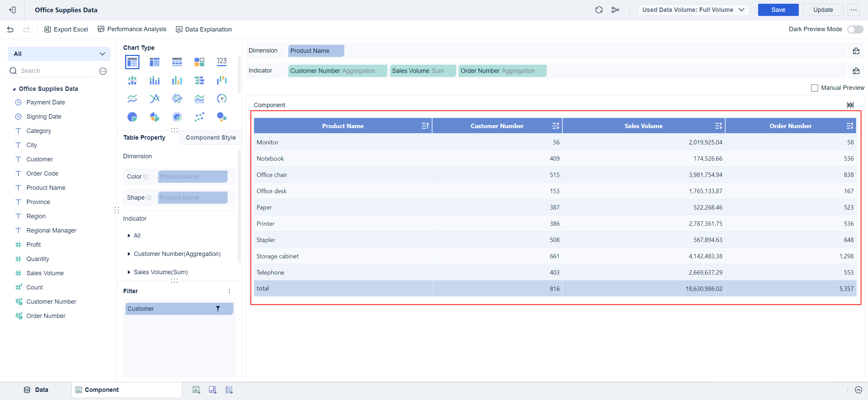This screenshot has width=868, height=400.
Task: Select the Regional Manager field
Action: [x=51, y=231]
